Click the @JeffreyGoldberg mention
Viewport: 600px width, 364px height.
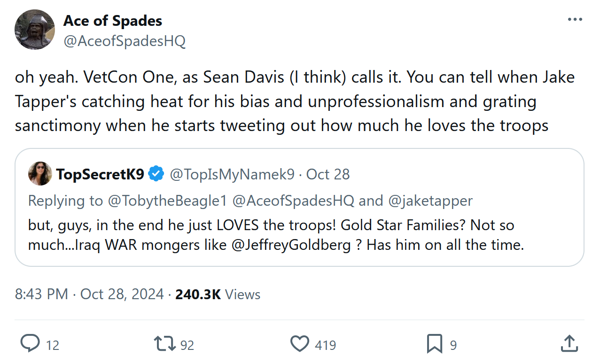click(291, 245)
